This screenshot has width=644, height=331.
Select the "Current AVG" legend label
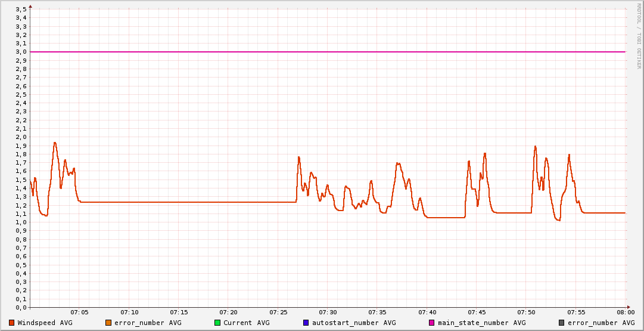tap(246, 323)
